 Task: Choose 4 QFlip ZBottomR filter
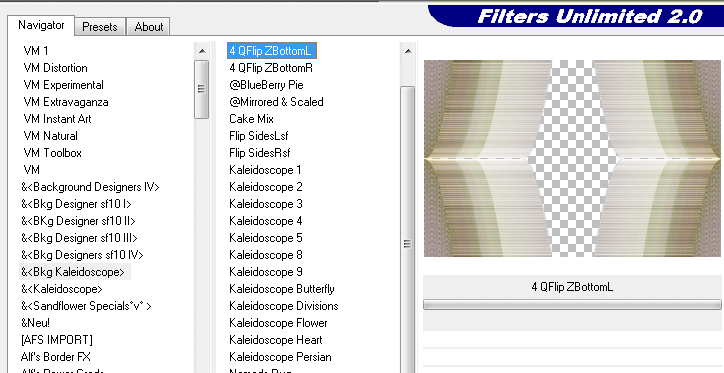pos(271,68)
